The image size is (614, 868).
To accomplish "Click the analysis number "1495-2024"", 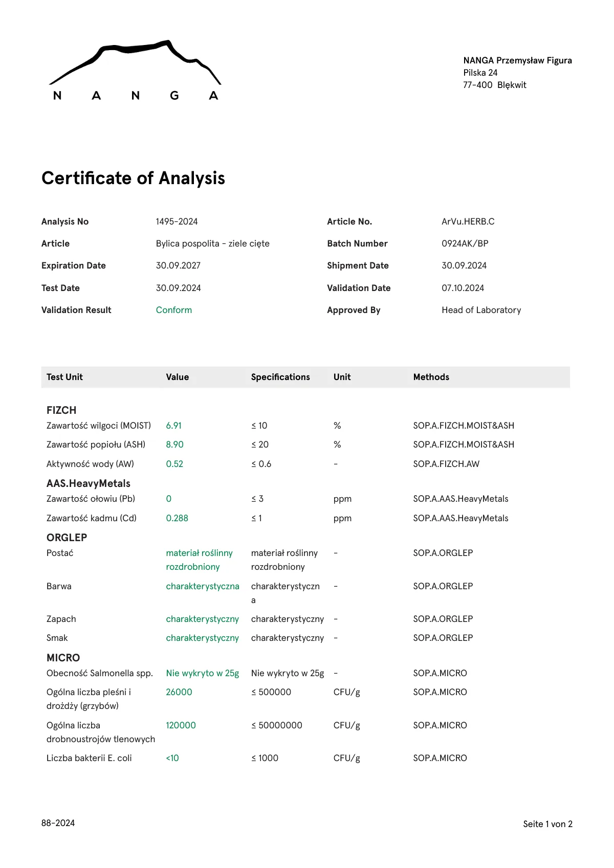I will pos(177,221).
